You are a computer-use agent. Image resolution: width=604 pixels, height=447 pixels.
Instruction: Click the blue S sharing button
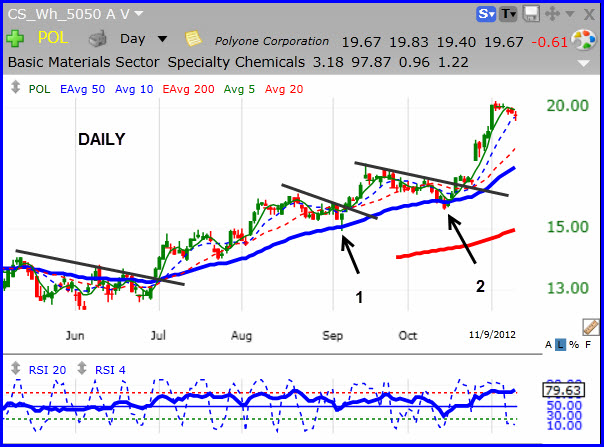click(486, 14)
